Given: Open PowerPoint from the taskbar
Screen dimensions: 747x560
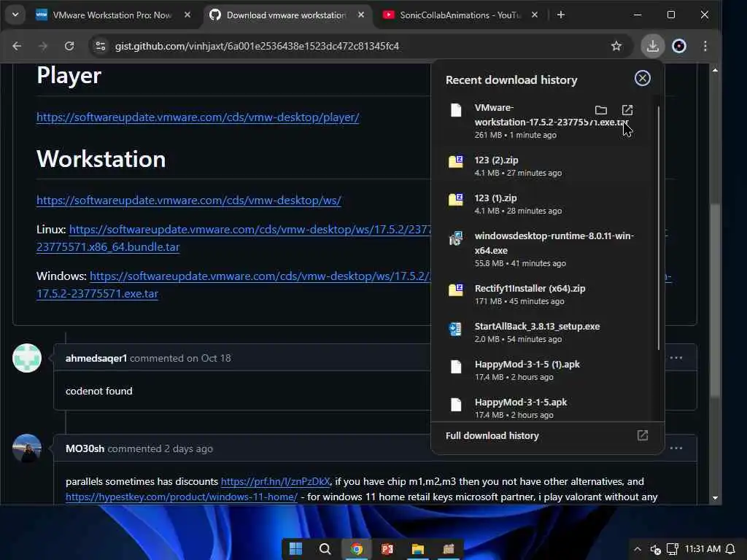Looking at the screenshot, I should pos(387,549).
